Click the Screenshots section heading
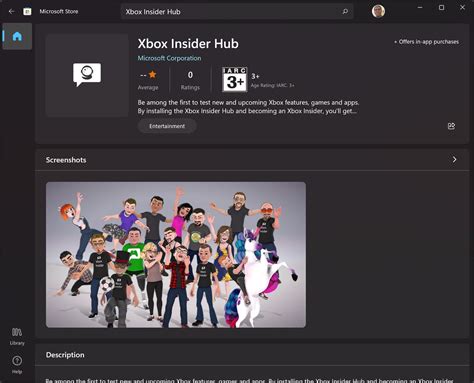Image resolution: width=474 pixels, height=383 pixels. 66,160
